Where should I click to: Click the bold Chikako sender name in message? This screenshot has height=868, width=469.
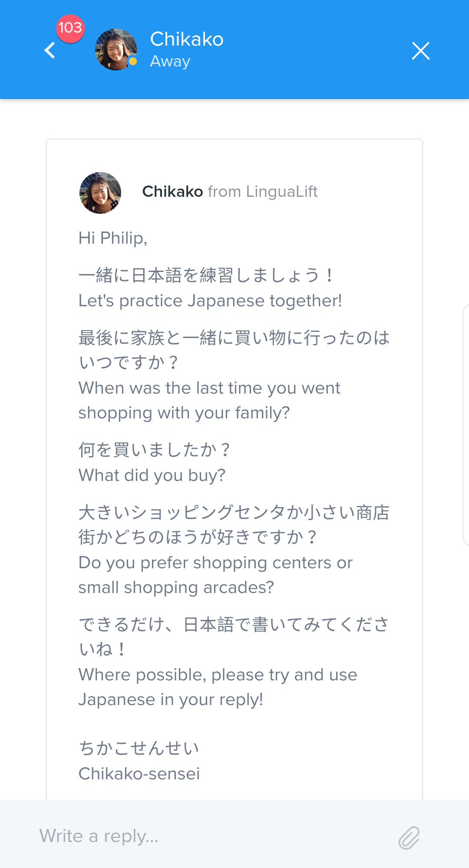point(172,192)
